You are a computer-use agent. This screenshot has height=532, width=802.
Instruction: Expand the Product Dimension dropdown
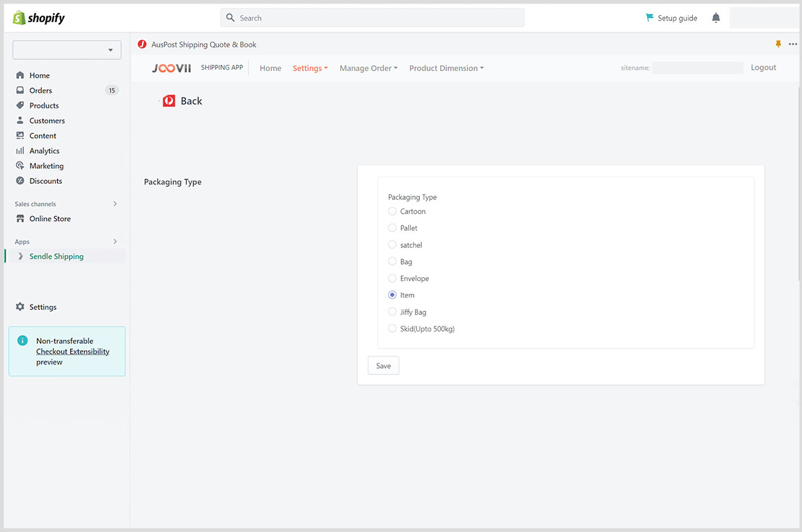click(x=446, y=69)
